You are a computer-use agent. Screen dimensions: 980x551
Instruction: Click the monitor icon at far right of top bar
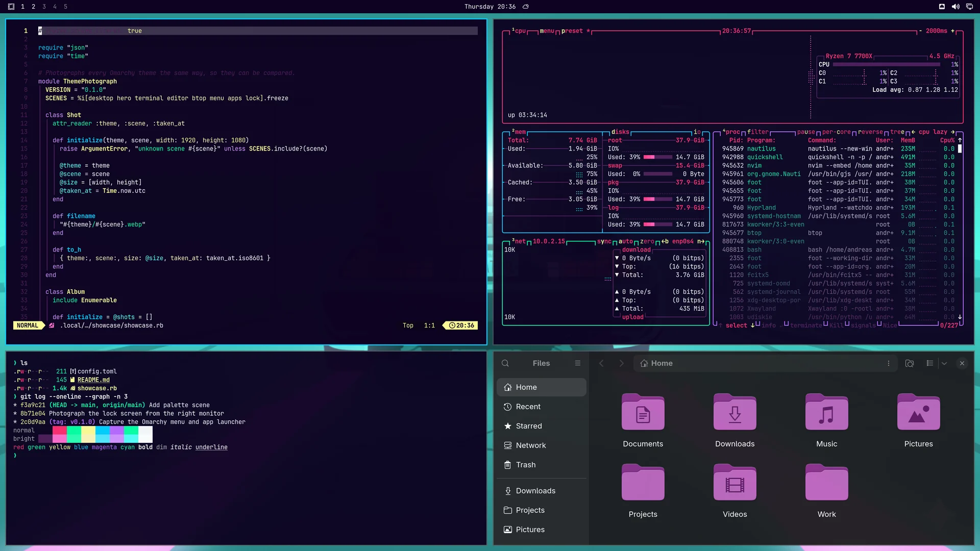[x=969, y=7]
